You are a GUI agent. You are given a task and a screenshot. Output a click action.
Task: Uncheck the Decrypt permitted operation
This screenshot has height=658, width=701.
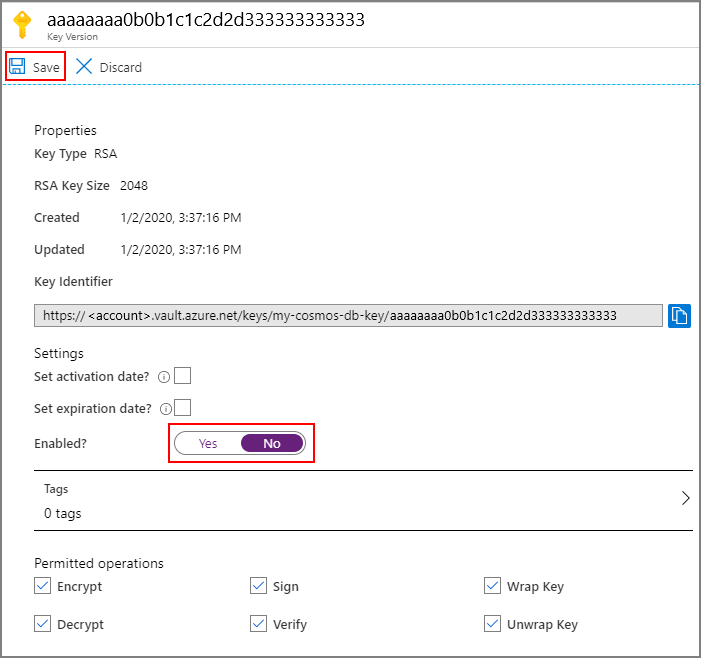click(42, 624)
